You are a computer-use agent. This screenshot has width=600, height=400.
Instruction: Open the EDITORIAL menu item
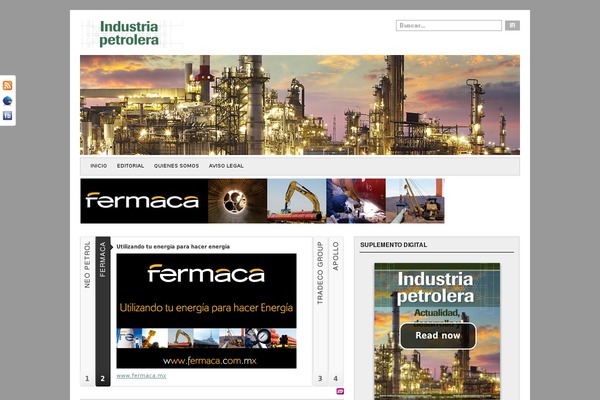tap(130, 166)
